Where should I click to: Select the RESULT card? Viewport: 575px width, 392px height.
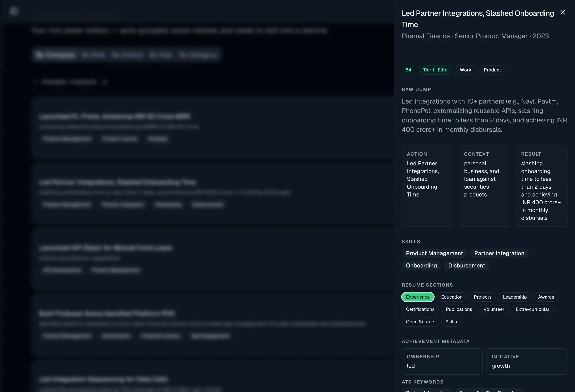click(541, 186)
